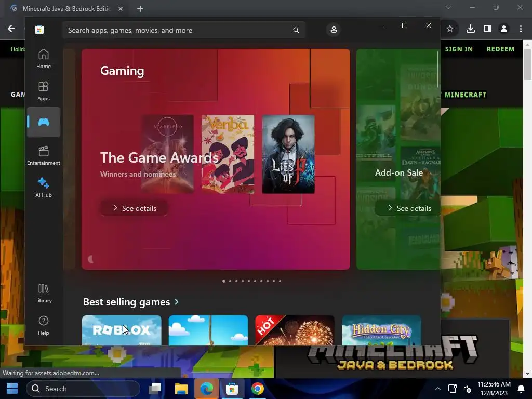Open the Hidden City game tile
Viewport: 532px width, 399px height.
click(x=381, y=330)
